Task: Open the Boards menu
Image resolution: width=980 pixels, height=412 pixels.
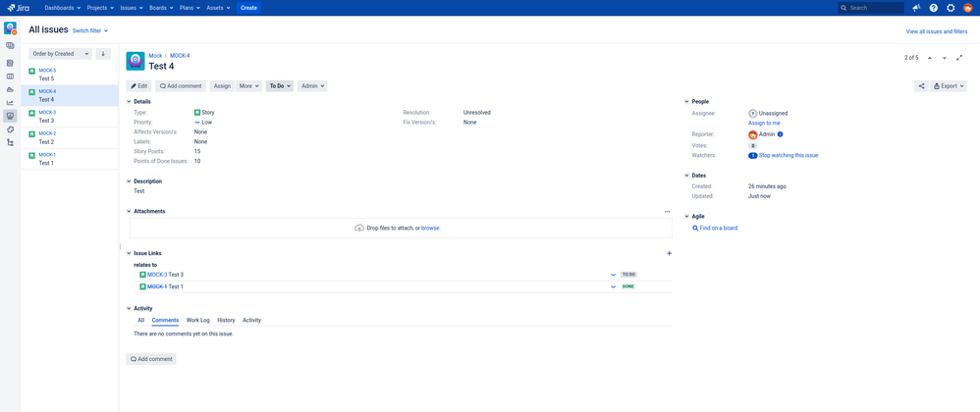Action: (x=161, y=8)
